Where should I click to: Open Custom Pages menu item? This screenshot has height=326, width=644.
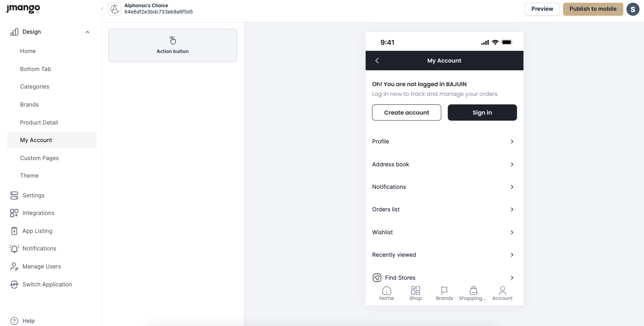click(x=40, y=158)
